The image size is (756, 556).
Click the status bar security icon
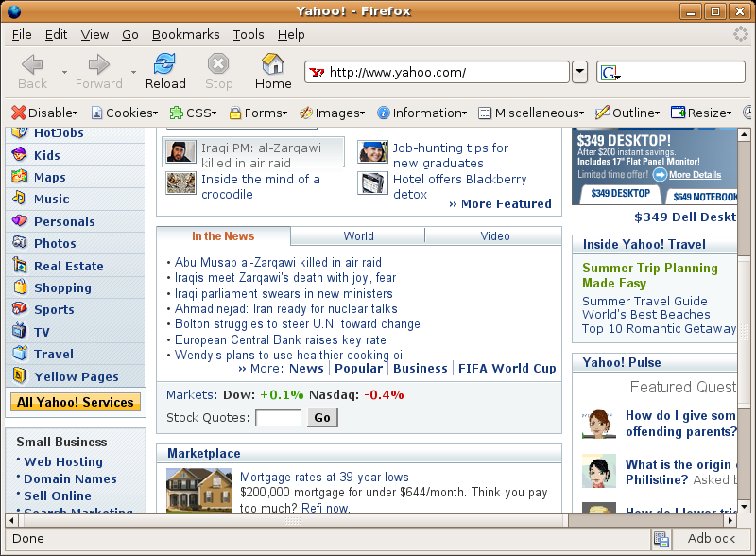point(661,539)
